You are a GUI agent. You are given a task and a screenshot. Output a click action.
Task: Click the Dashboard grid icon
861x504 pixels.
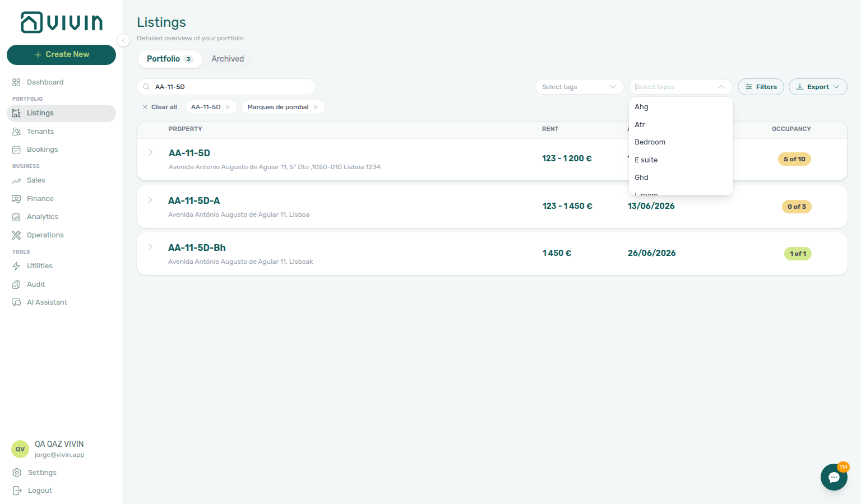point(16,82)
